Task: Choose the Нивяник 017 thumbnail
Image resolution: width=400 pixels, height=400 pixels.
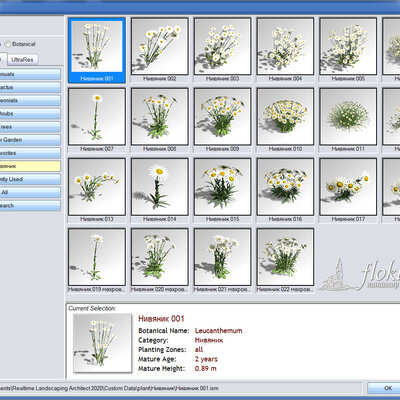Action: click(x=348, y=187)
